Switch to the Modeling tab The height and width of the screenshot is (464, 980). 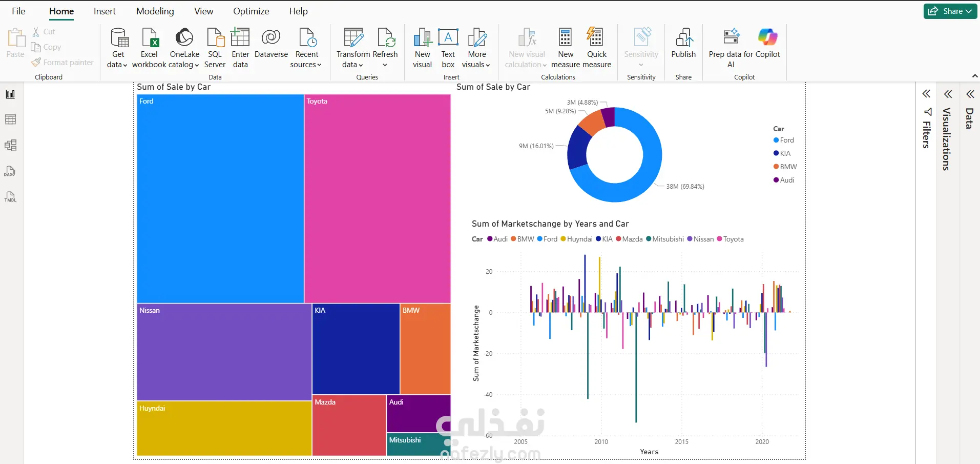pyautogui.click(x=155, y=11)
